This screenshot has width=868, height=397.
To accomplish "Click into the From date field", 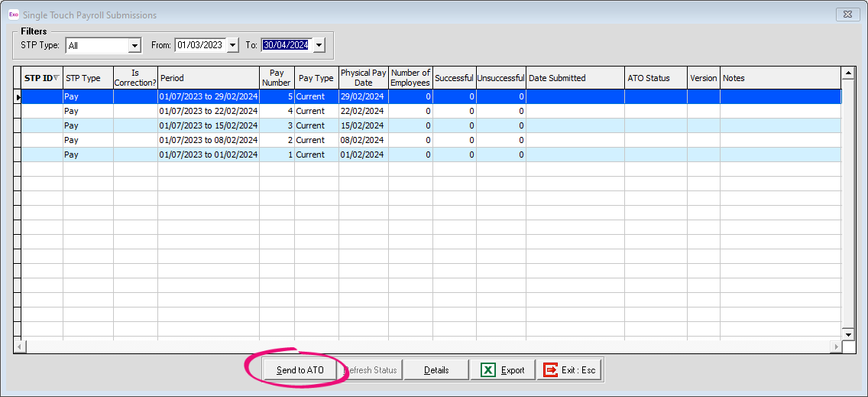I will coord(199,45).
